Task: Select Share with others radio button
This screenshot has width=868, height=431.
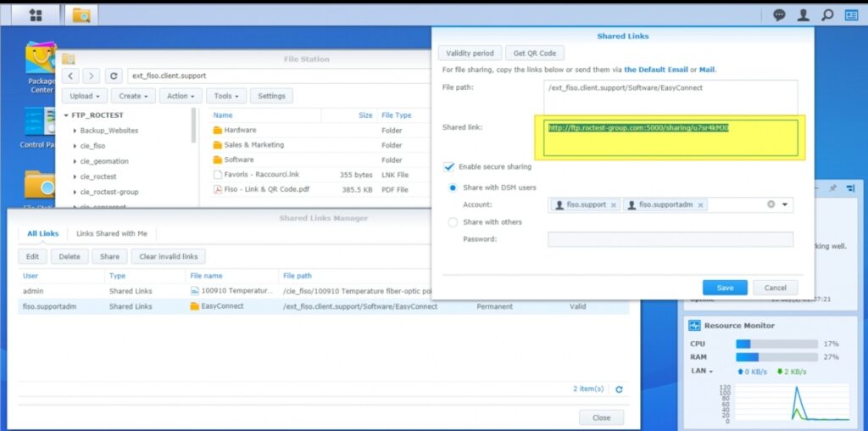Action: coord(453,222)
